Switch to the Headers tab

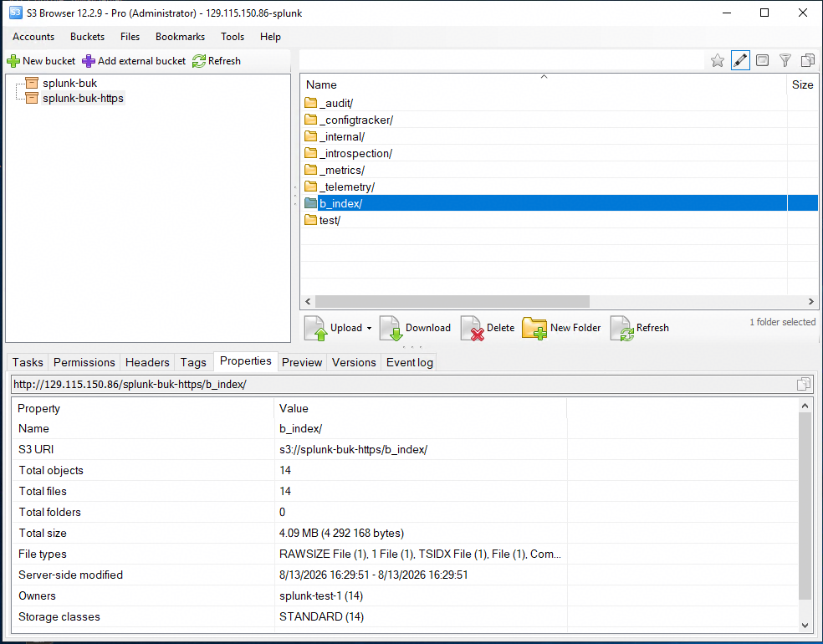point(147,362)
